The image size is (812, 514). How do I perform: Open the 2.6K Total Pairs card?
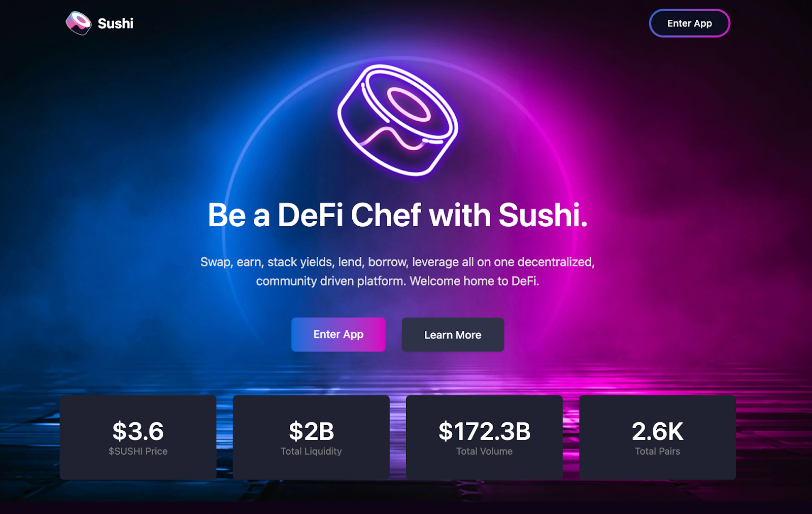[657, 437]
